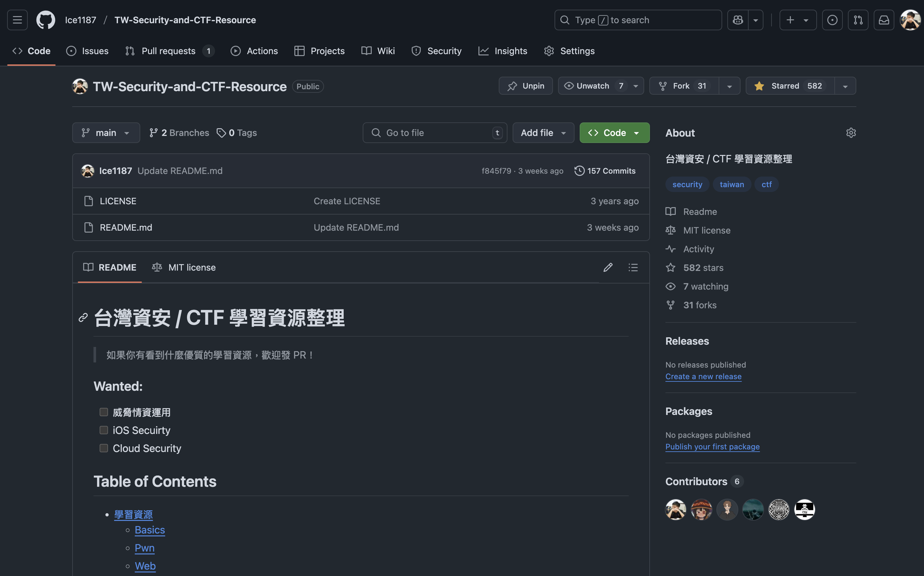Open the notifications inbox icon
Image resolution: width=924 pixels, height=576 pixels.
coord(884,20)
